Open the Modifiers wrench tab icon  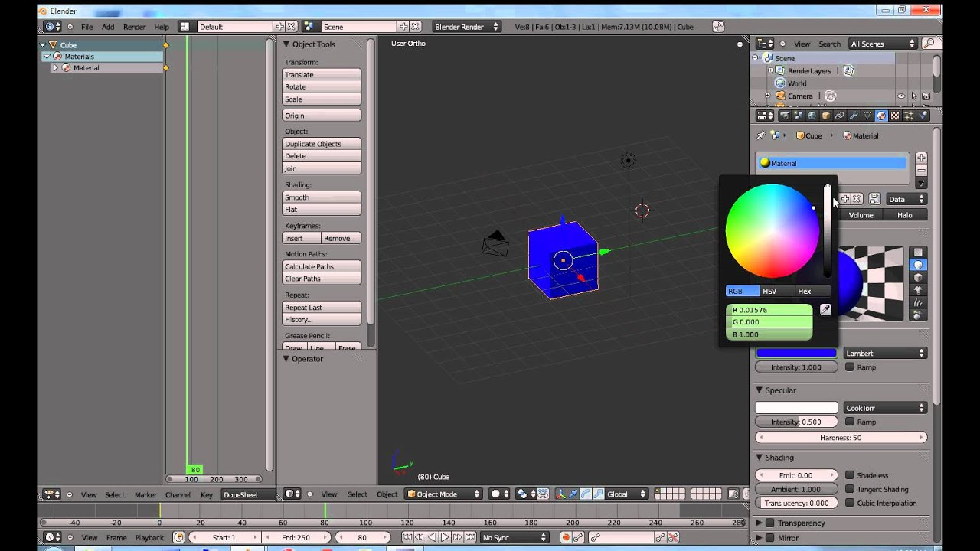pyautogui.click(x=854, y=116)
